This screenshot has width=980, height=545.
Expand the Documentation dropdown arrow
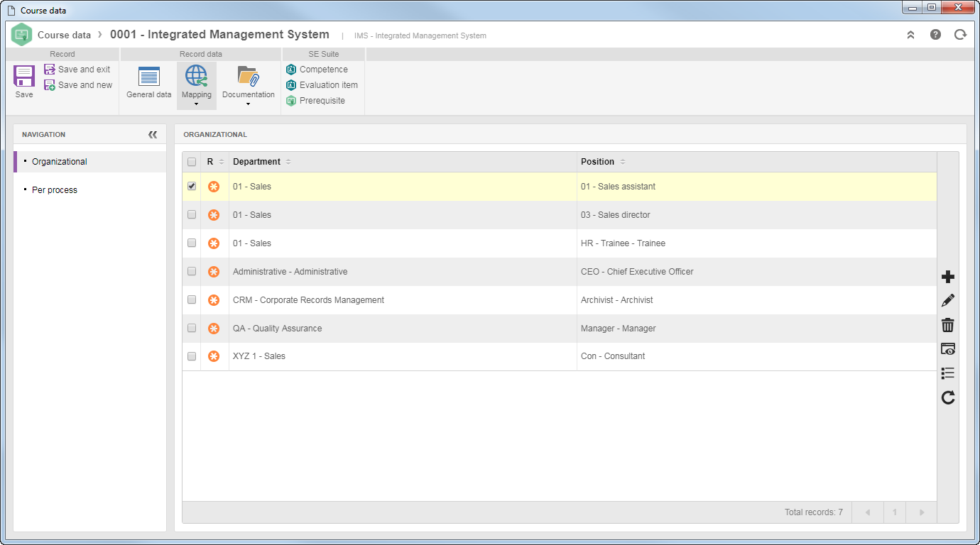249,104
